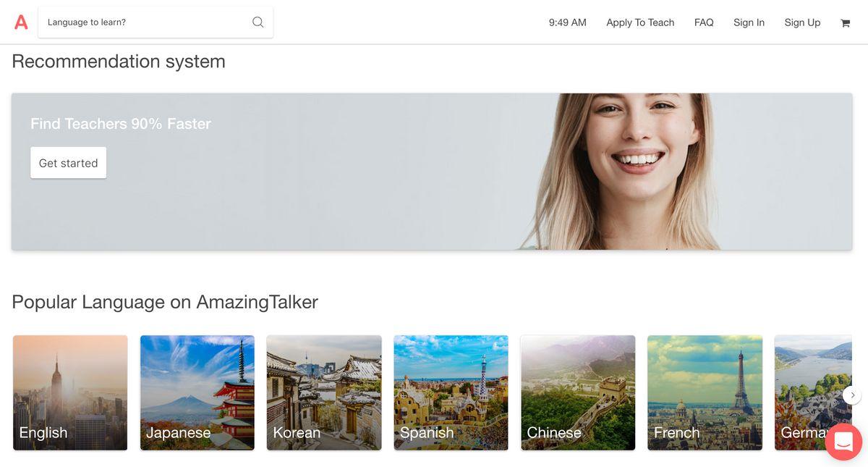Open the red chat support bubble
This screenshot has height=467, width=868.
click(x=843, y=442)
